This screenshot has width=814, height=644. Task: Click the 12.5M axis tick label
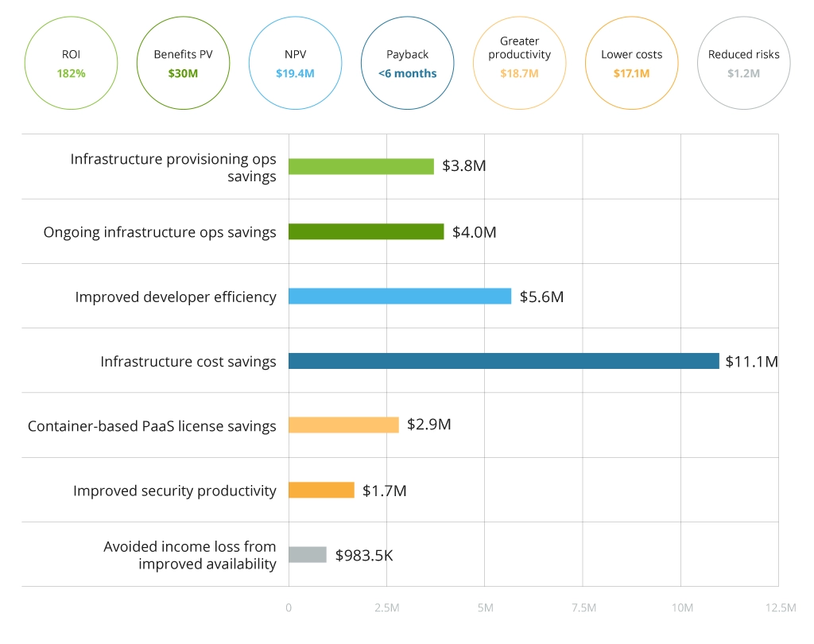(x=781, y=607)
